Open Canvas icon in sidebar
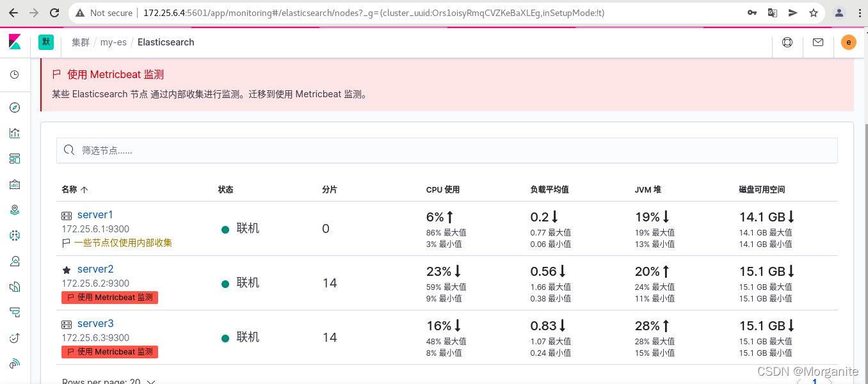The height and width of the screenshot is (384, 868). 15,184
